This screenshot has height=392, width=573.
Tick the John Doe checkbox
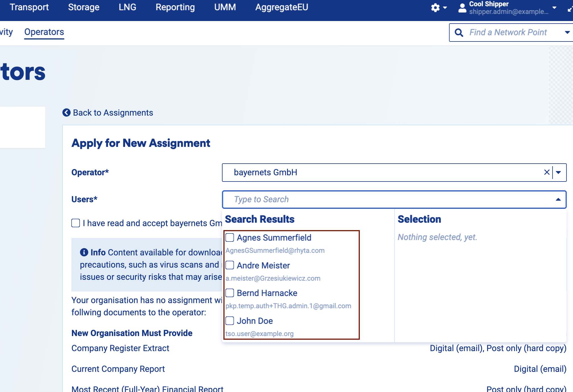pyautogui.click(x=230, y=321)
